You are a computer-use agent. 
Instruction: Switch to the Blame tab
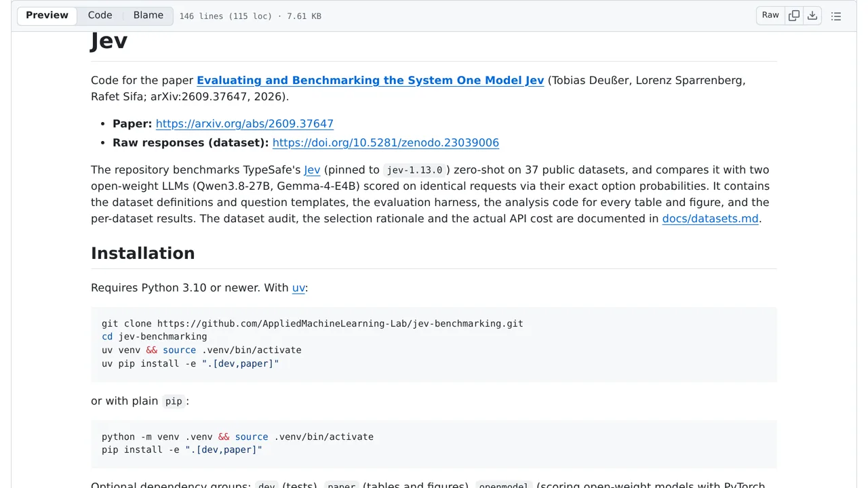point(148,16)
